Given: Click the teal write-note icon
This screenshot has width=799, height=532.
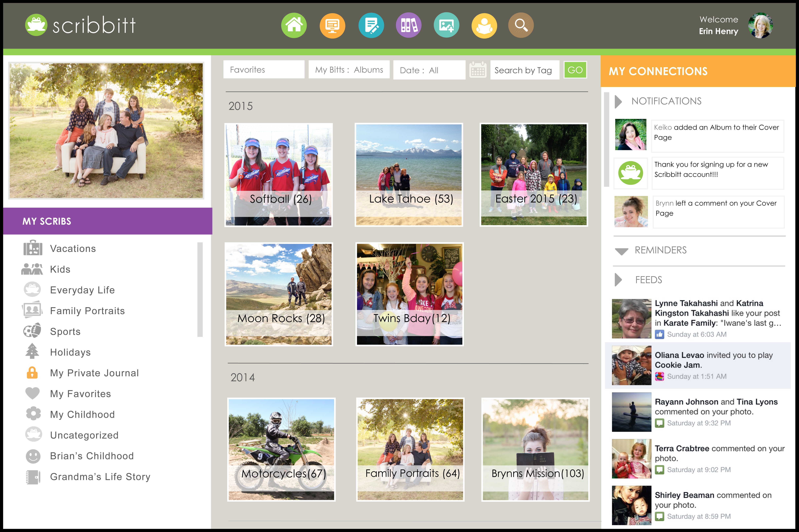Looking at the screenshot, I should (371, 25).
